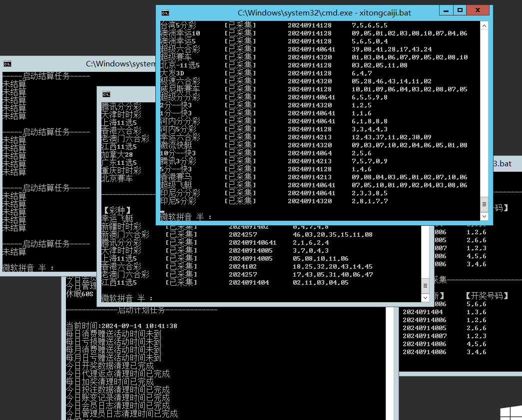Select the 当前时间 2024-09-14 line
This screenshot has width=522, height=420.
coord(121,326)
